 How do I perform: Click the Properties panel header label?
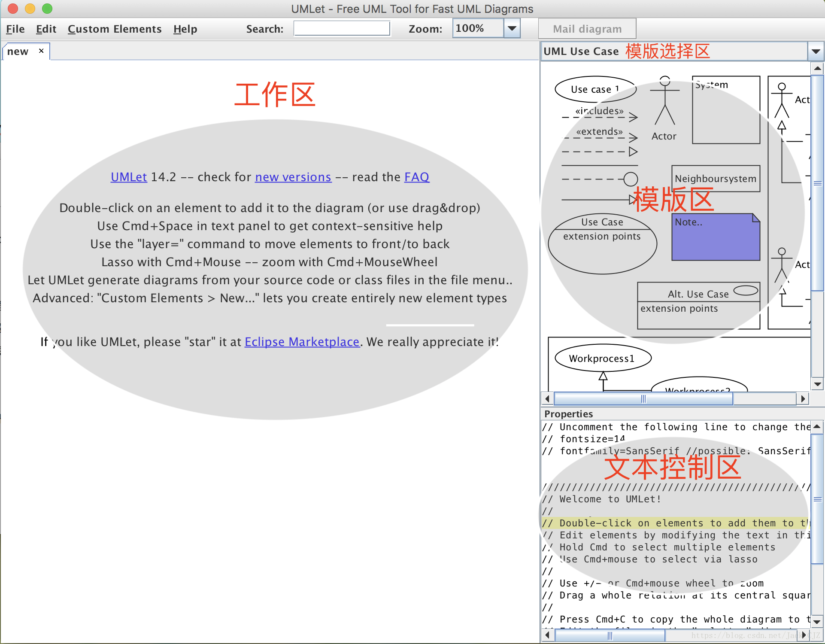pos(568,414)
